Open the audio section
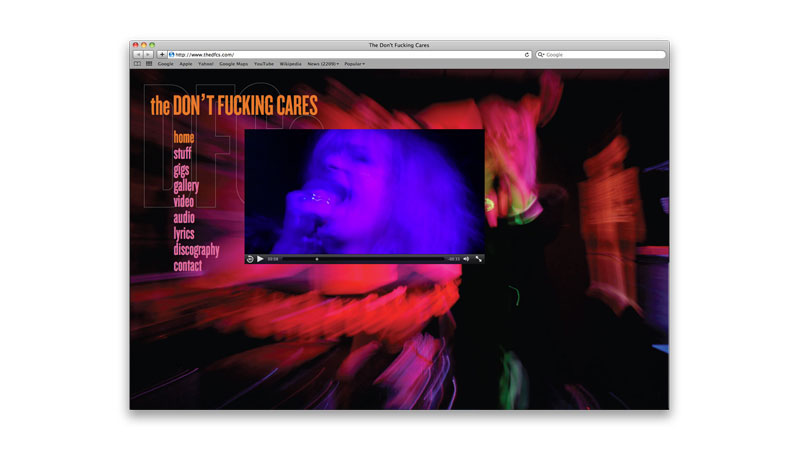800x463 pixels. click(x=184, y=217)
